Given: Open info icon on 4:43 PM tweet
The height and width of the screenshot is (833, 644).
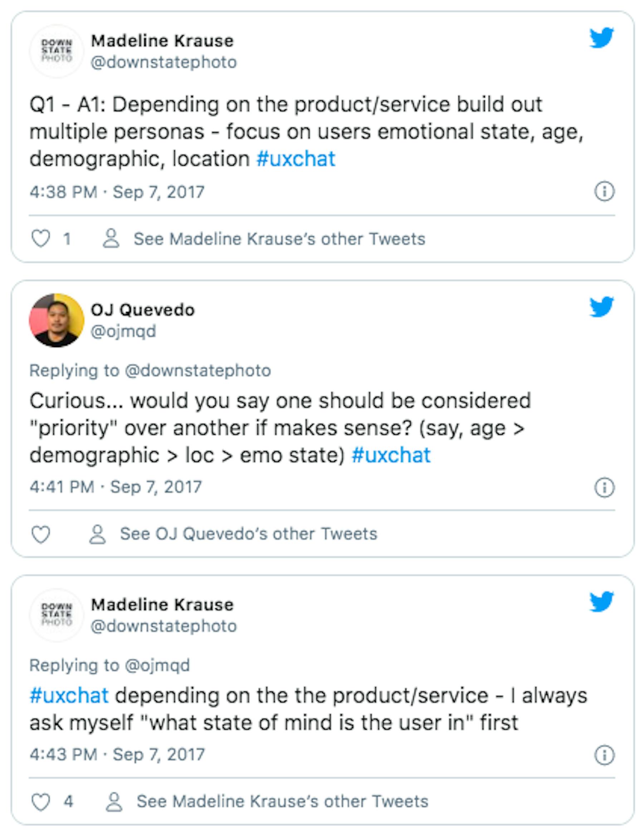Looking at the screenshot, I should click(604, 755).
